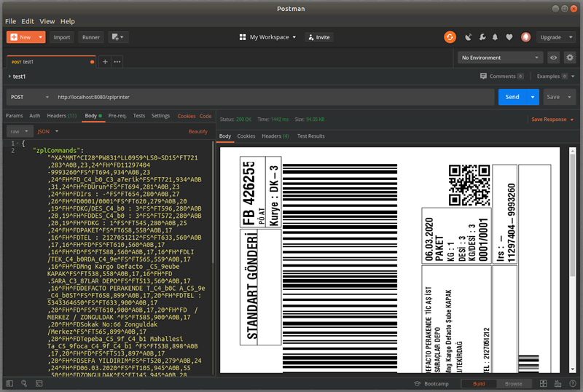
Task: Click the Beautify link
Action: pyautogui.click(x=197, y=132)
